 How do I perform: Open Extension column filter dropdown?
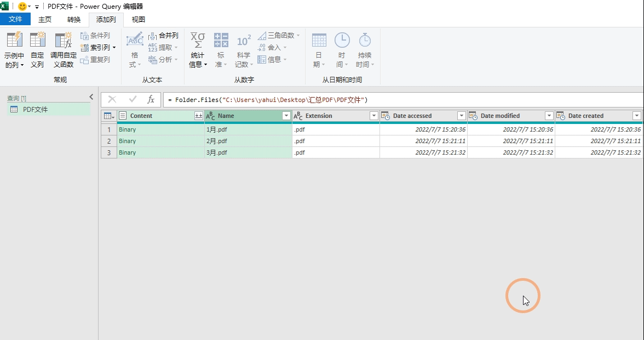click(x=373, y=116)
